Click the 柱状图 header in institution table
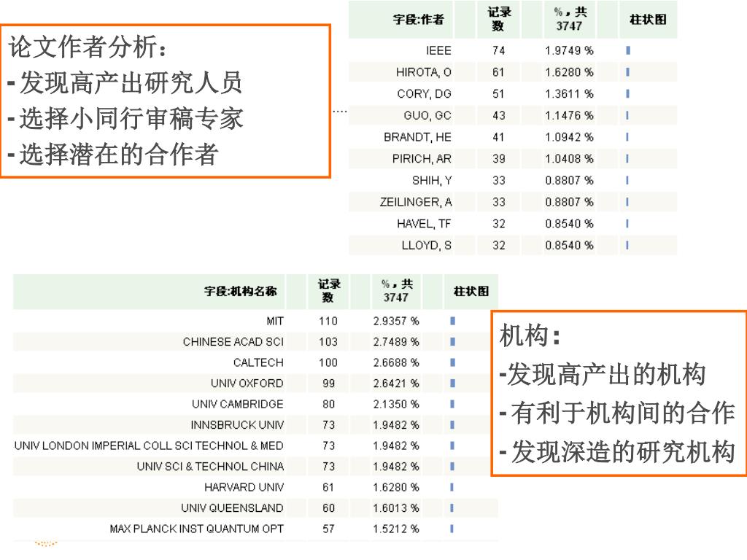The width and height of the screenshot is (747, 560). pos(471,291)
